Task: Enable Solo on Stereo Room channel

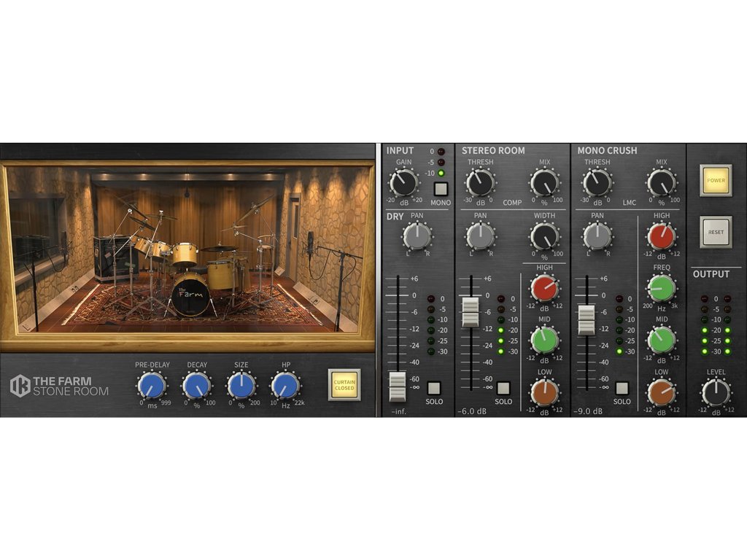Action: [503, 388]
